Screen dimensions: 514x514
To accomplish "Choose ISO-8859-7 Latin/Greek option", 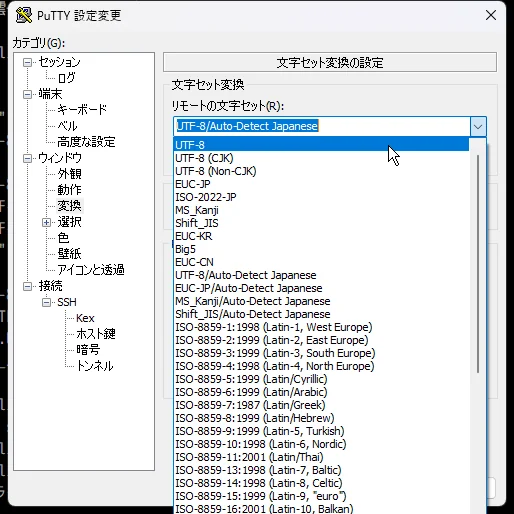I will pyautogui.click(x=321, y=405).
